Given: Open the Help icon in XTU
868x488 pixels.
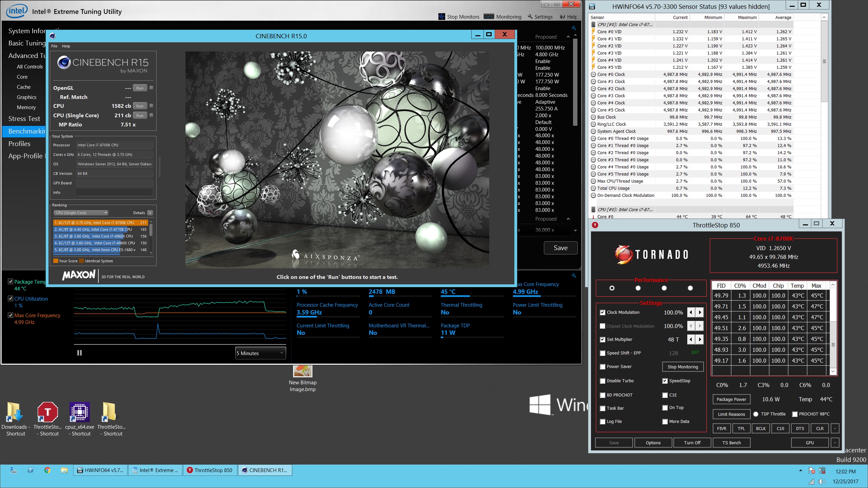Looking at the screenshot, I should click(x=563, y=17).
